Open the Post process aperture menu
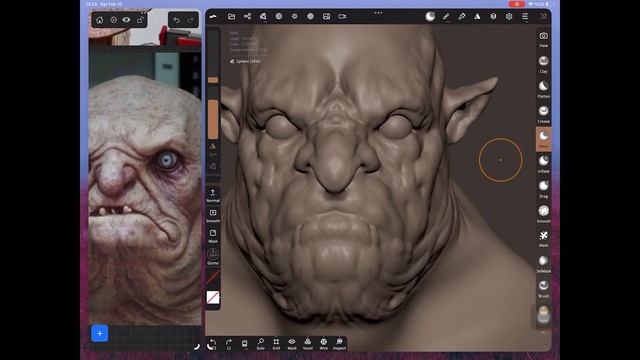640x360 pixels. (311, 16)
